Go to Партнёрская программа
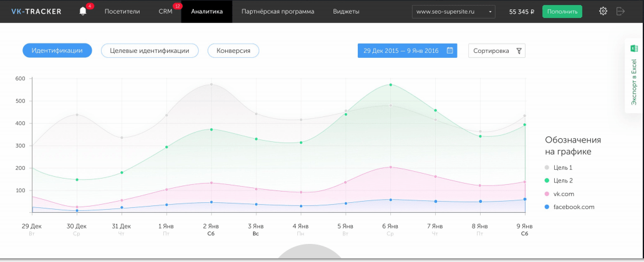This screenshot has height=262, width=644. (277, 11)
